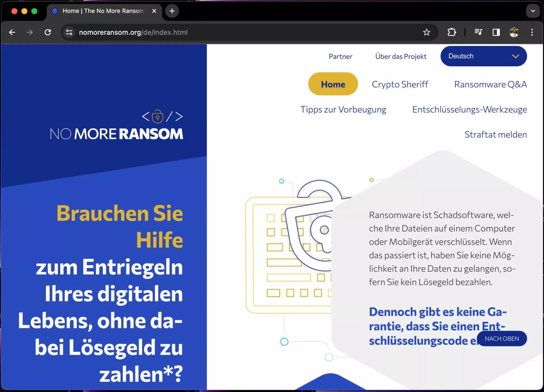544x392 pixels.
Task: Expand the tab search chevron in title bar
Action: pos(533,11)
